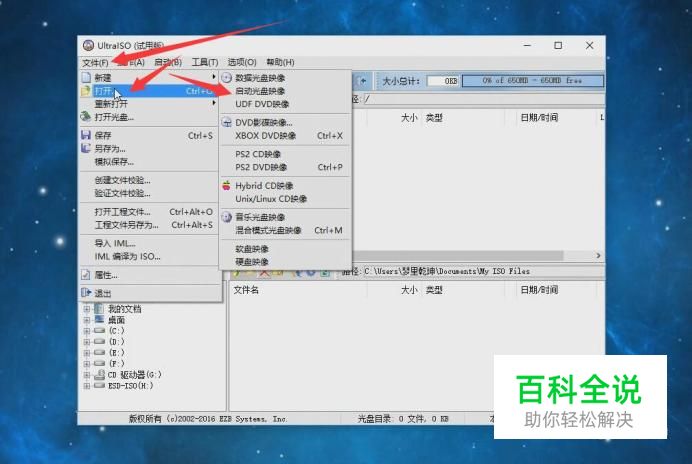This screenshot has width=692, height=464.
Task: Click the exit door icon beside 退出
Action: pos(86,293)
